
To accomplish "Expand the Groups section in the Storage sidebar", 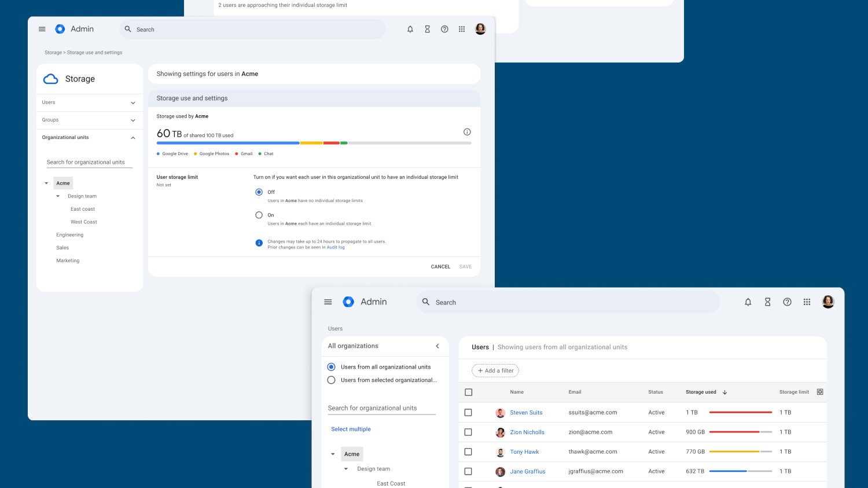I will [x=133, y=120].
